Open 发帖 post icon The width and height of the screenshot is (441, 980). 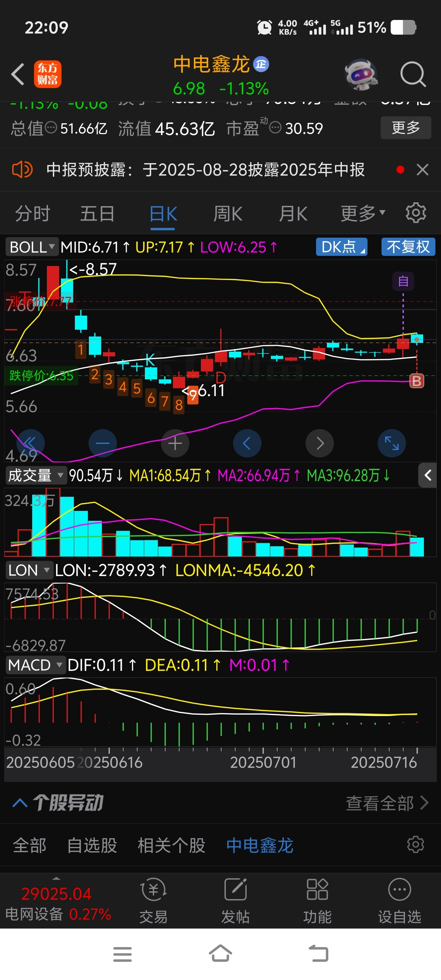pos(236,901)
